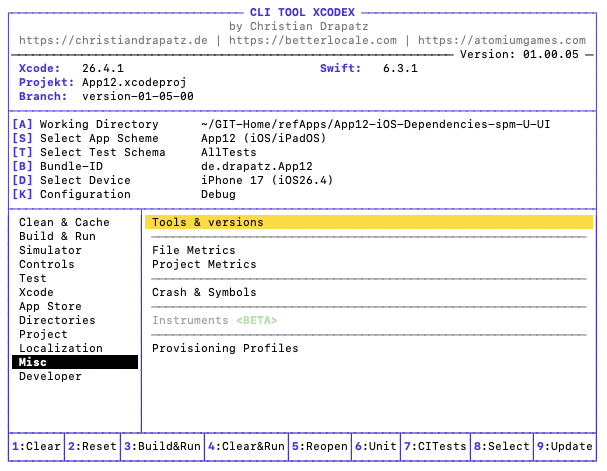
Task: Click the 9:Update shortcut button
Action: tap(565, 446)
